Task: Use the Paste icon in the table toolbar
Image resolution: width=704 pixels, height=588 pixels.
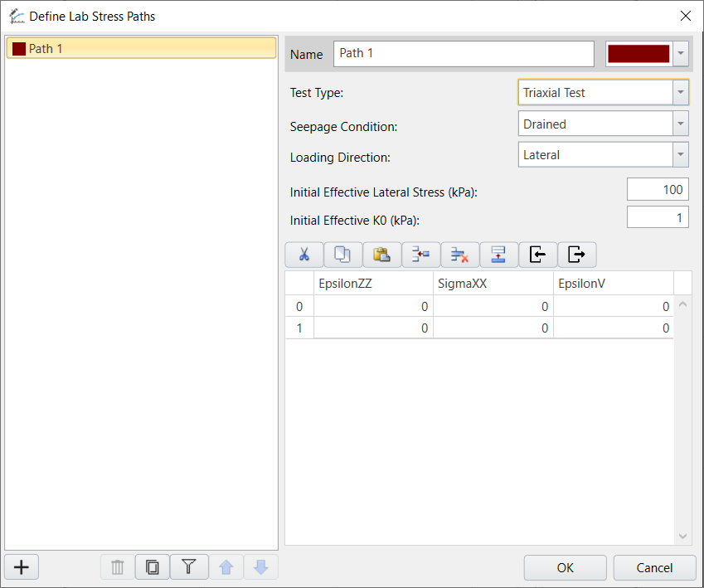Action: (381, 255)
